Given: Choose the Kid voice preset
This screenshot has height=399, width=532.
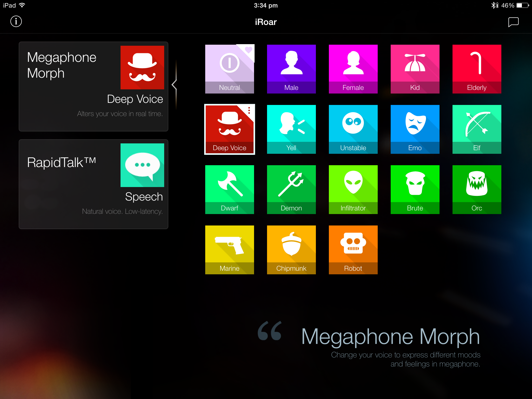Looking at the screenshot, I should 415,69.
